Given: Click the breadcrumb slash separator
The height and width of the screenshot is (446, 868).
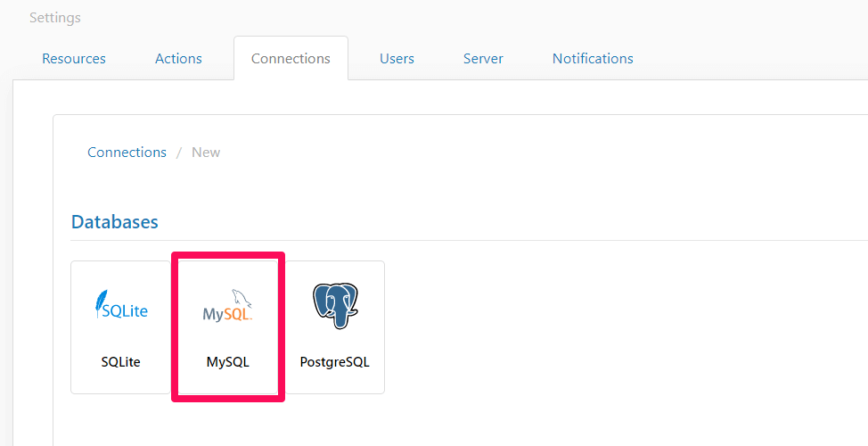Looking at the screenshot, I should click(x=179, y=153).
